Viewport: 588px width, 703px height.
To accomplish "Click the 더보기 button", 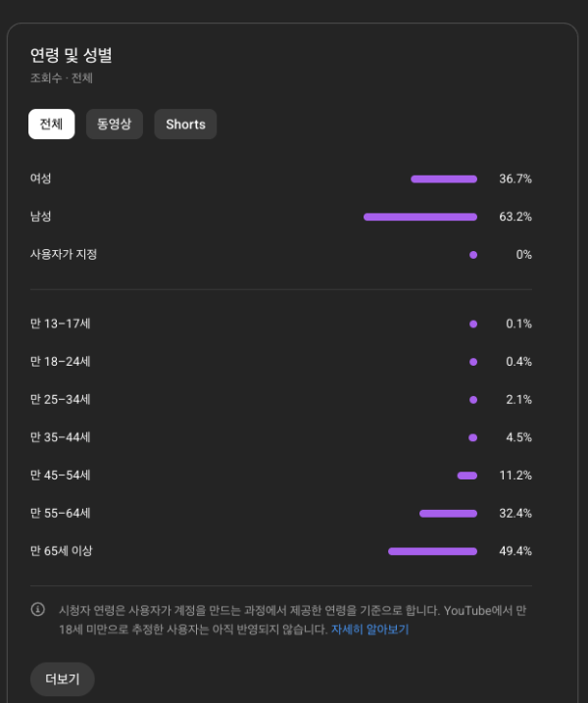I will click(62, 678).
